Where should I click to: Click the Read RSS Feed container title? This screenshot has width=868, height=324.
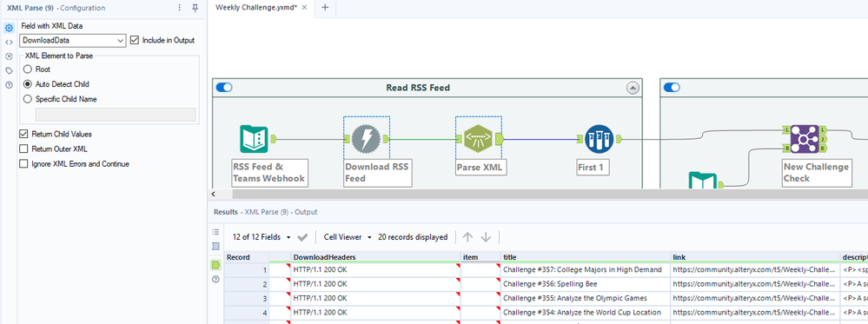coord(418,88)
